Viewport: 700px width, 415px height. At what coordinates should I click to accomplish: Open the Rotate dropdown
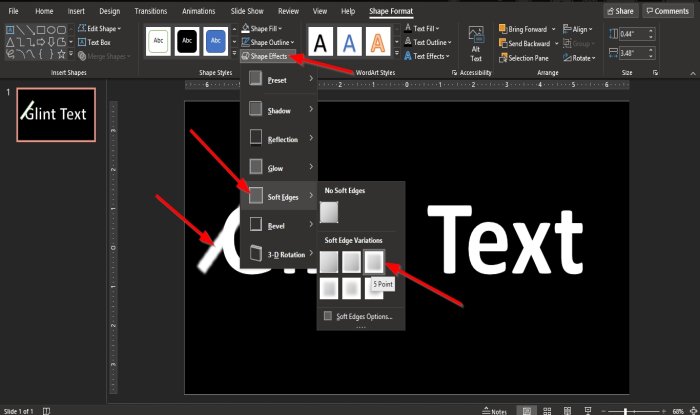(x=579, y=58)
